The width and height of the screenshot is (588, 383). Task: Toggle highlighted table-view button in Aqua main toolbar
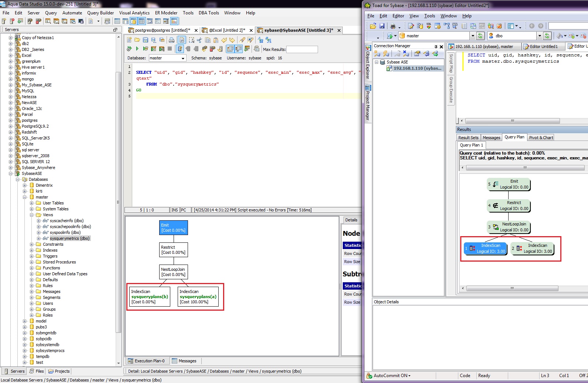141,21
